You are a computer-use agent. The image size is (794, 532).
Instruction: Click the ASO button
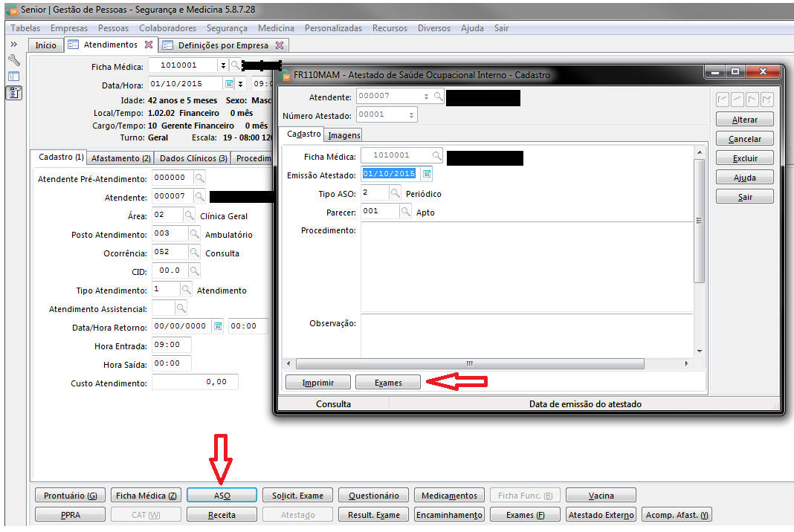[222, 496]
